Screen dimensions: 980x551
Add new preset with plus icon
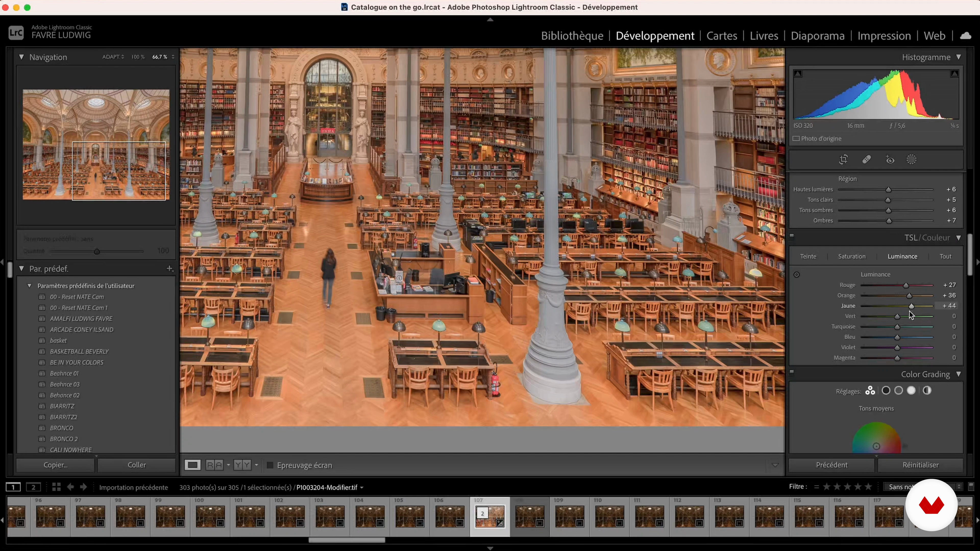click(x=170, y=269)
